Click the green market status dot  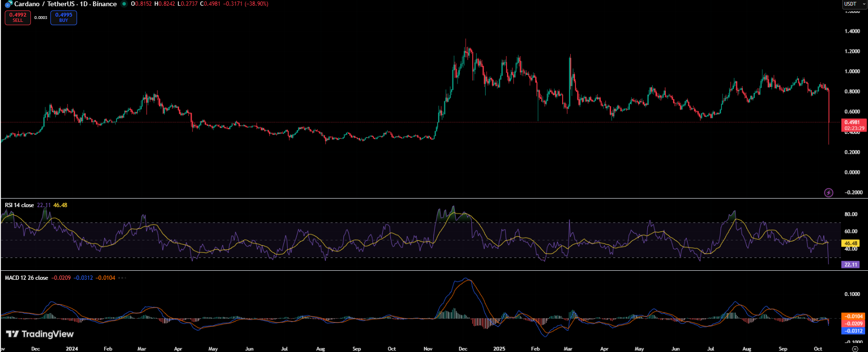[x=124, y=4]
